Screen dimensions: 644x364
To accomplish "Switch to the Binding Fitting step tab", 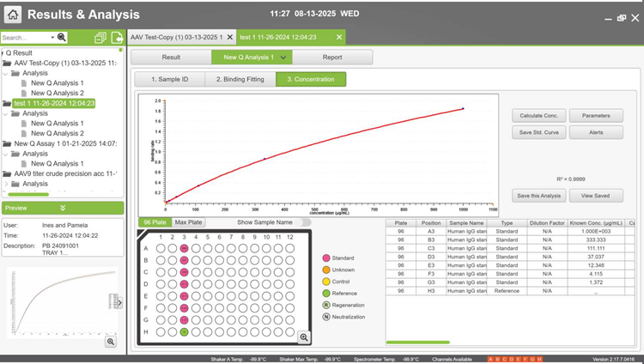I will 240,79.
